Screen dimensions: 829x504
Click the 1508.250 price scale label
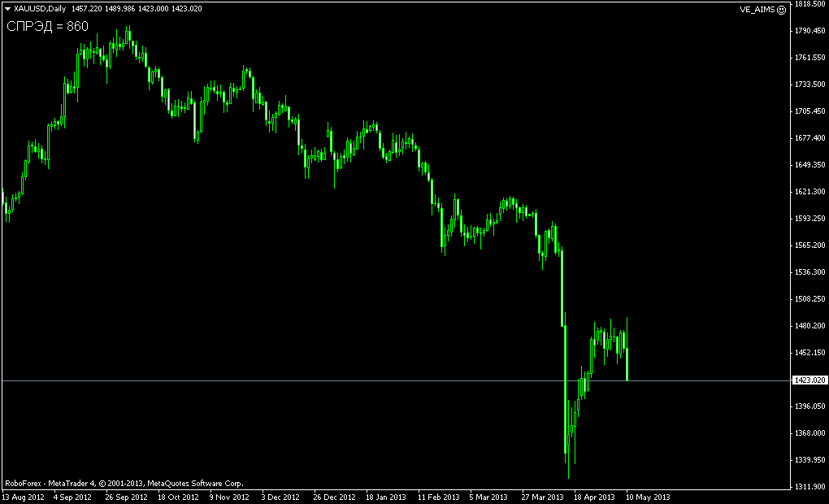click(810, 299)
